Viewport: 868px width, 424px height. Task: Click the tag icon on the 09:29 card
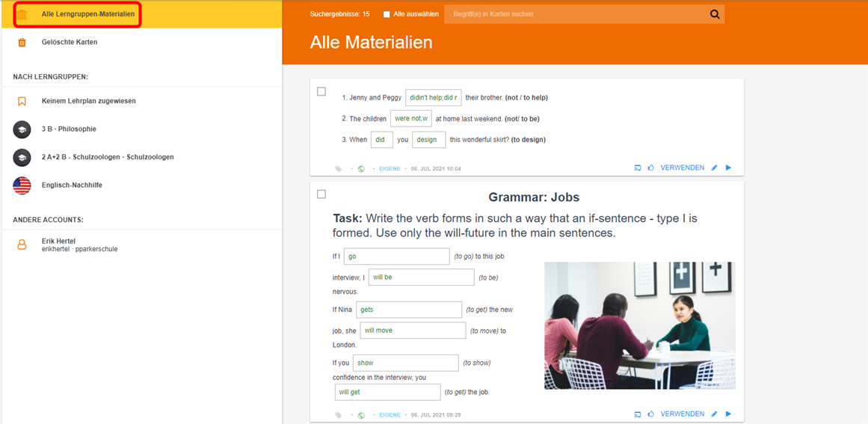339,415
